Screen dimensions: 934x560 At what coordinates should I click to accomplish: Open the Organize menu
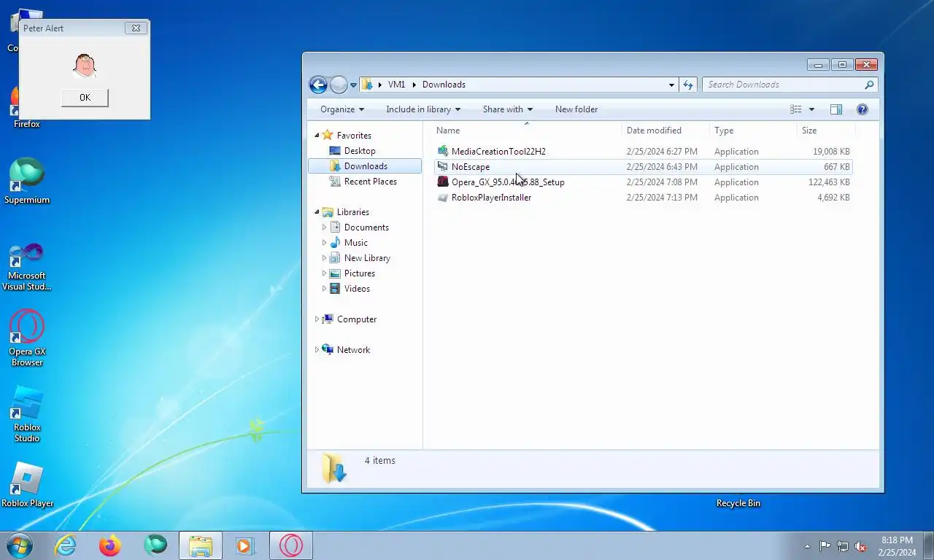tap(342, 109)
